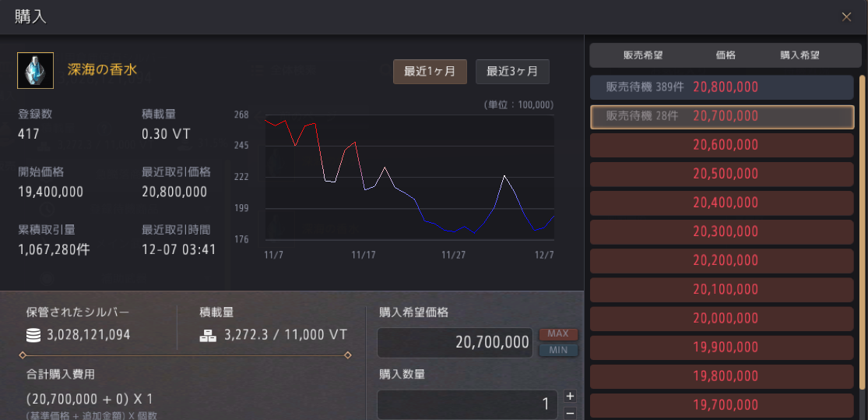Pick the 20,300,000 price row
The height and width of the screenshot is (420, 868).
click(722, 231)
